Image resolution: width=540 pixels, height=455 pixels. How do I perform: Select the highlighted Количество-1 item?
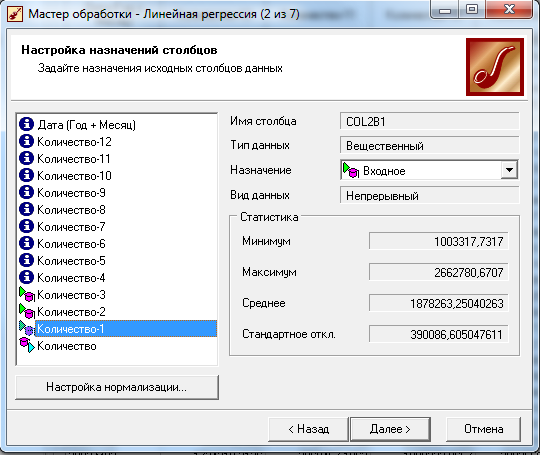(x=126, y=329)
